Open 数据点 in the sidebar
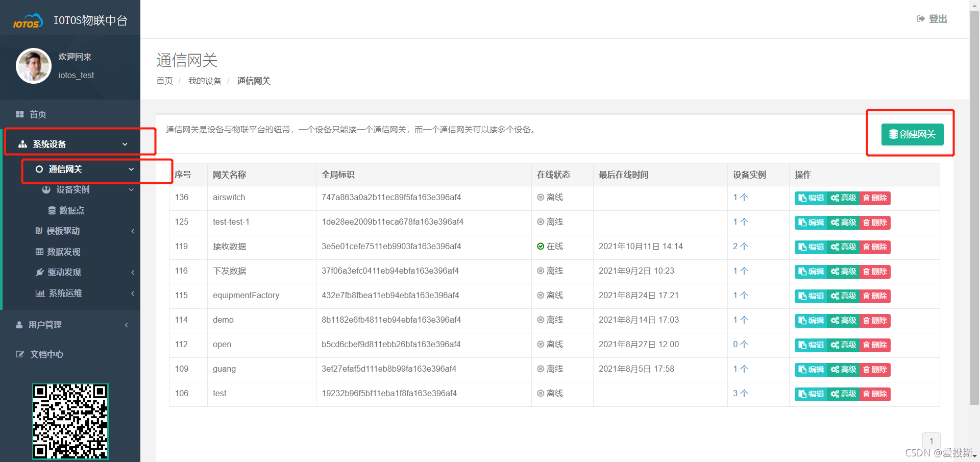The height and width of the screenshot is (462, 980). pos(71,210)
